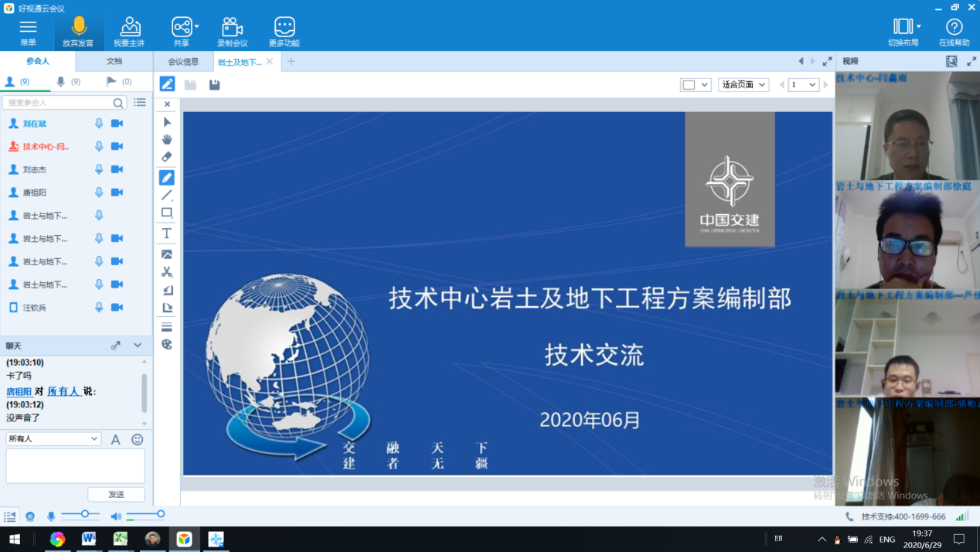This screenshot has height=552, width=980.
Task: Open the emoji picker in chat
Action: coord(138,439)
